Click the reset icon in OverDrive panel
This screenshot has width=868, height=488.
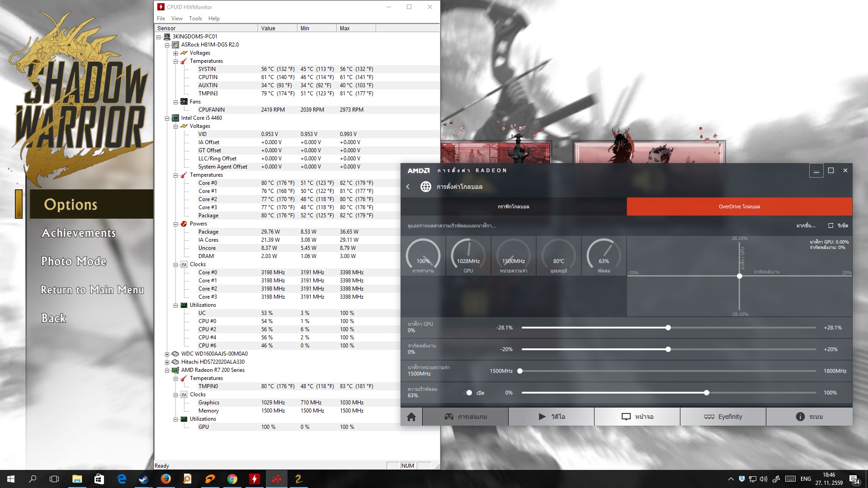(x=830, y=225)
